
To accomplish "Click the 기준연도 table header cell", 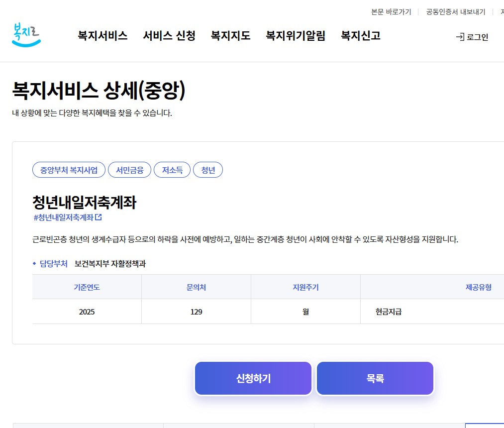I will [87, 287].
